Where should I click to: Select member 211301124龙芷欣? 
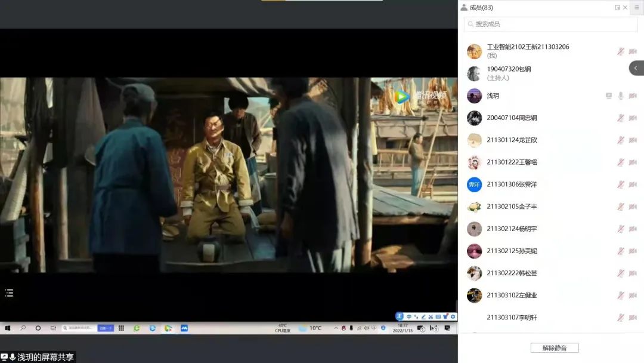[551, 140]
